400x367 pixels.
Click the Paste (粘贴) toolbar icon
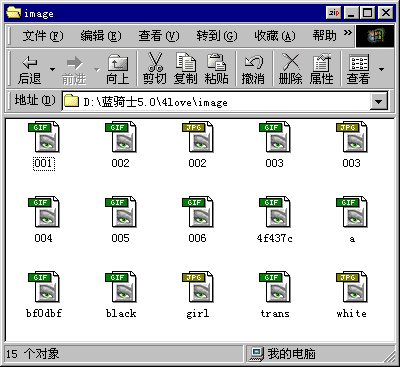coord(216,62)
